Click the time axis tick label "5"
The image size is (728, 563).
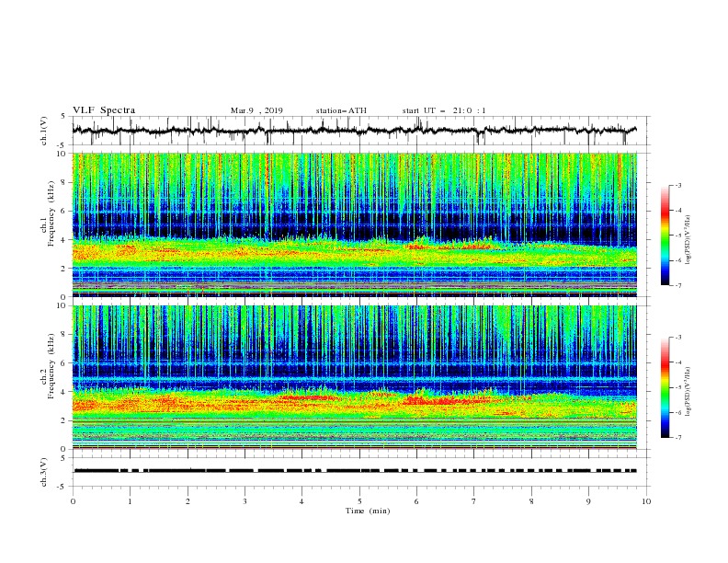pyautogui.click(x=359, y=501)
